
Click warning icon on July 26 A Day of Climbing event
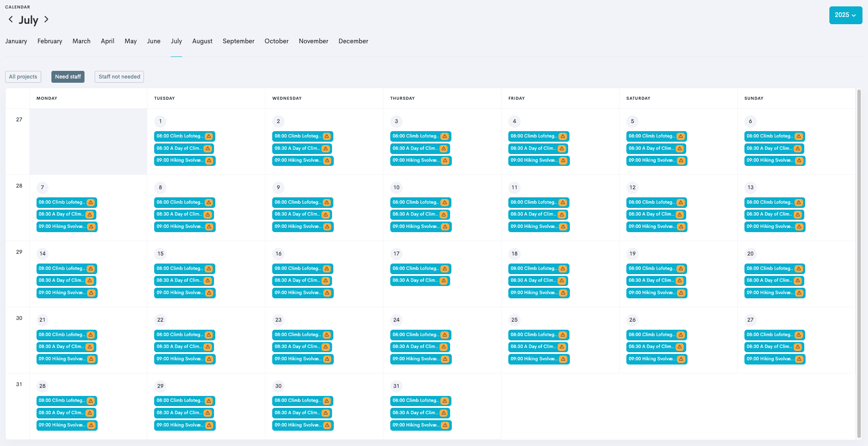(x=679, y=347)
